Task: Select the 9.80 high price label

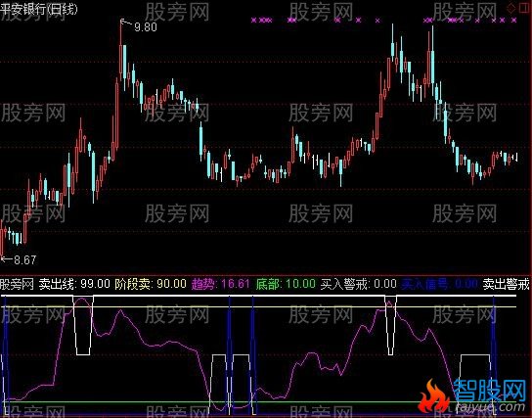Action: pos(146,27)
